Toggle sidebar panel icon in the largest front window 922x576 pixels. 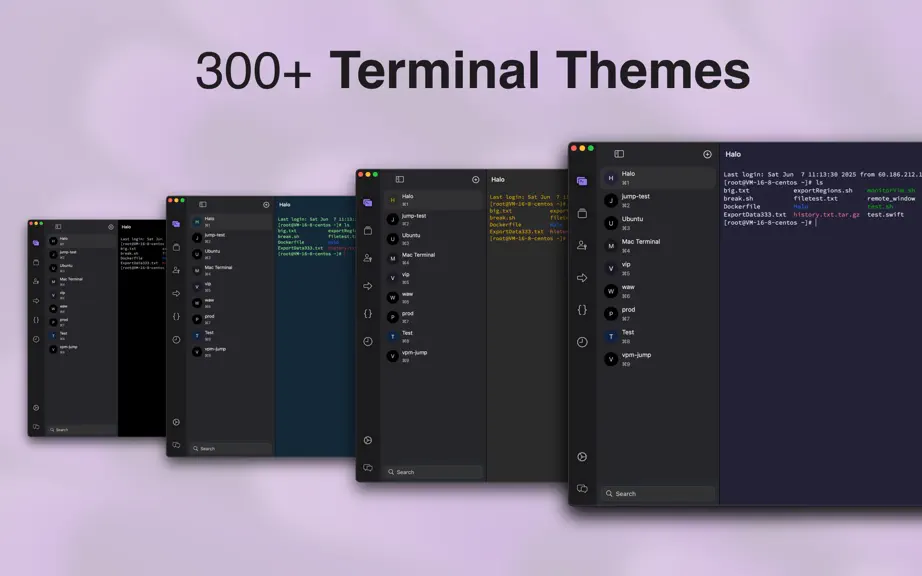(619, 154)
